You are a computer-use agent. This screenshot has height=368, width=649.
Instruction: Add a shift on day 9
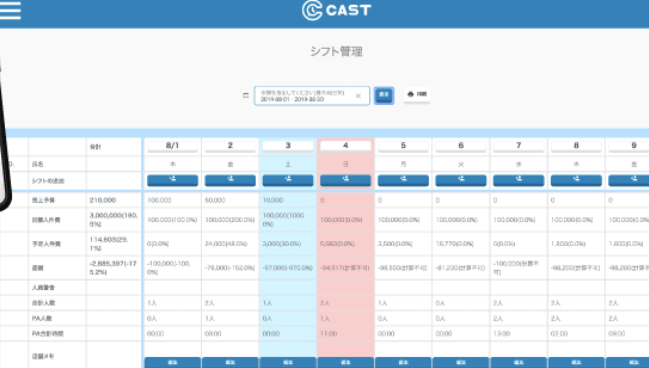point(629,180)
